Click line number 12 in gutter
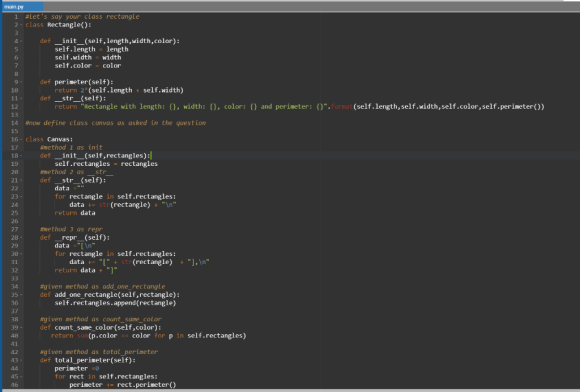This screenshot has width=580, height=392. tap(14, 107)
